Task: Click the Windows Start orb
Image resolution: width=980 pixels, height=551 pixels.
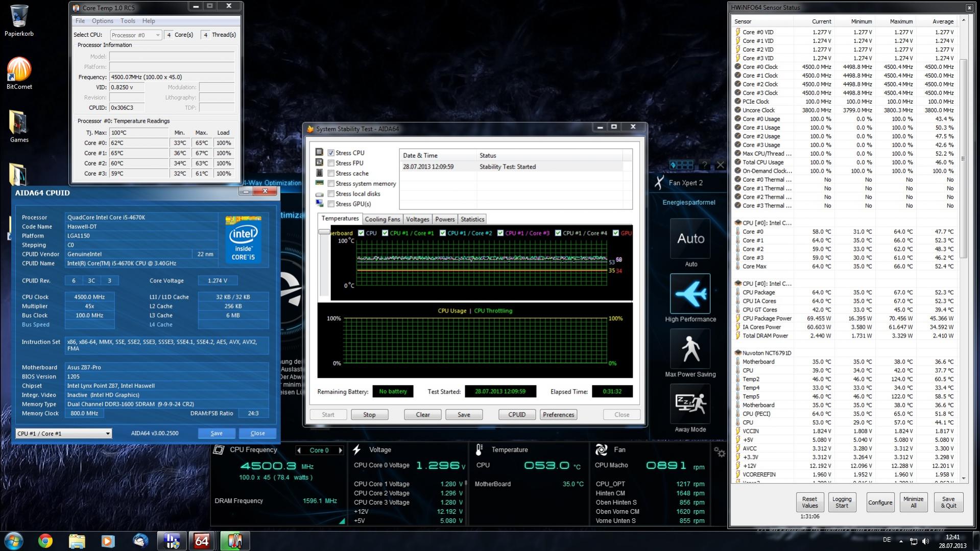Action: pos(14,540)
